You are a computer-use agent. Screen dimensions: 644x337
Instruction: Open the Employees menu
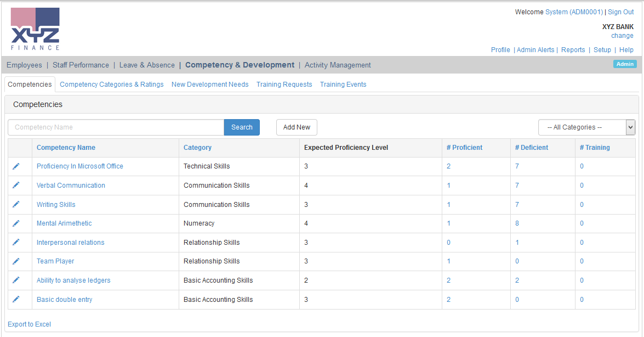click(24, 65)
